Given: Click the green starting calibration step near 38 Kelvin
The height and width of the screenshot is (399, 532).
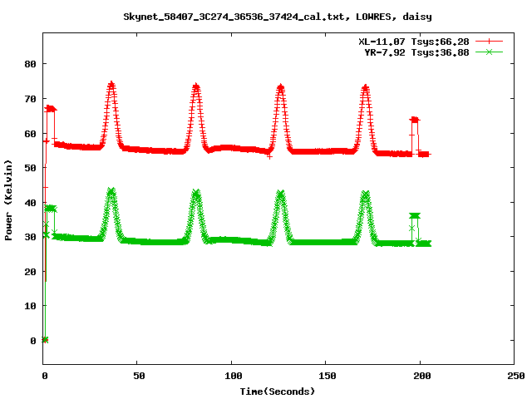Looking at the screenshot, I should tap(51, 209).
